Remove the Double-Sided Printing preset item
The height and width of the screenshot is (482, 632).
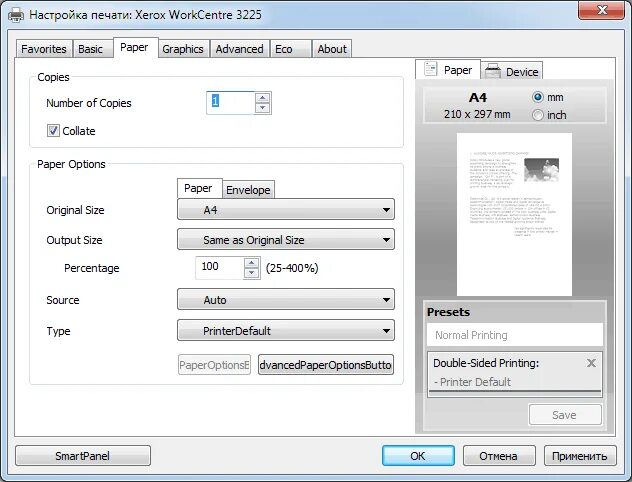591,363
